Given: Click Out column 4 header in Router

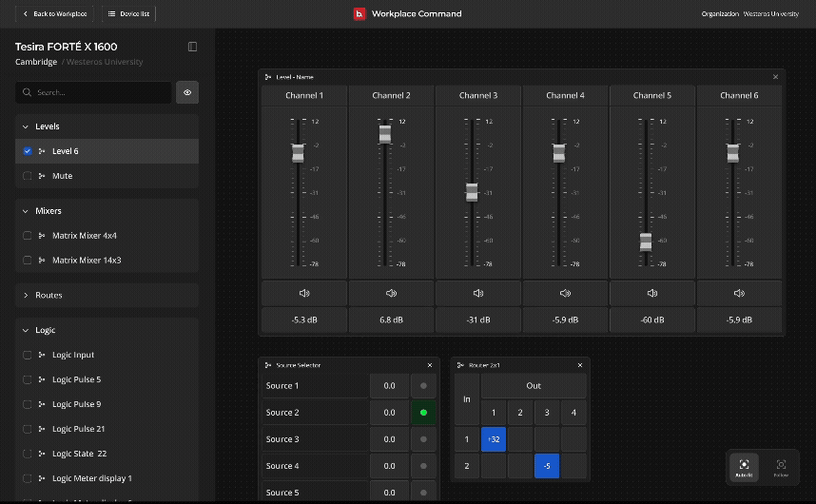Looking at the screenshot, I should tap(573, 413).
